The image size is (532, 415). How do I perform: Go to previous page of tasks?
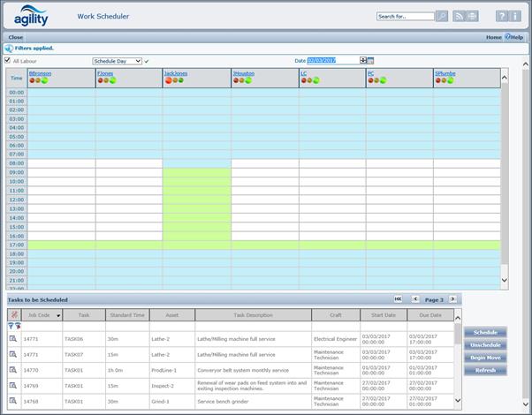[x=415, y=299]
